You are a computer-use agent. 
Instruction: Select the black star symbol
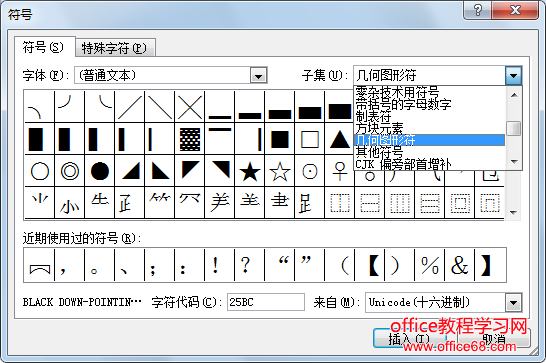(250, 171)
